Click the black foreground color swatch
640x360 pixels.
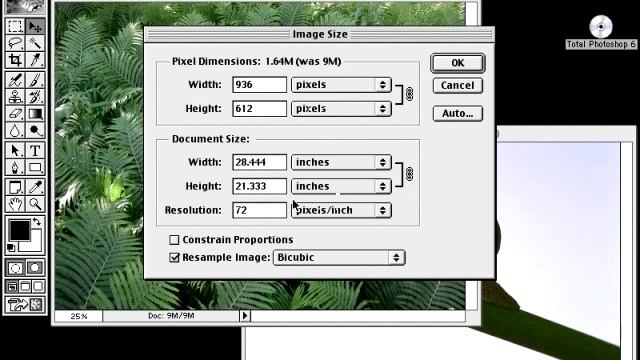[19, 230]
